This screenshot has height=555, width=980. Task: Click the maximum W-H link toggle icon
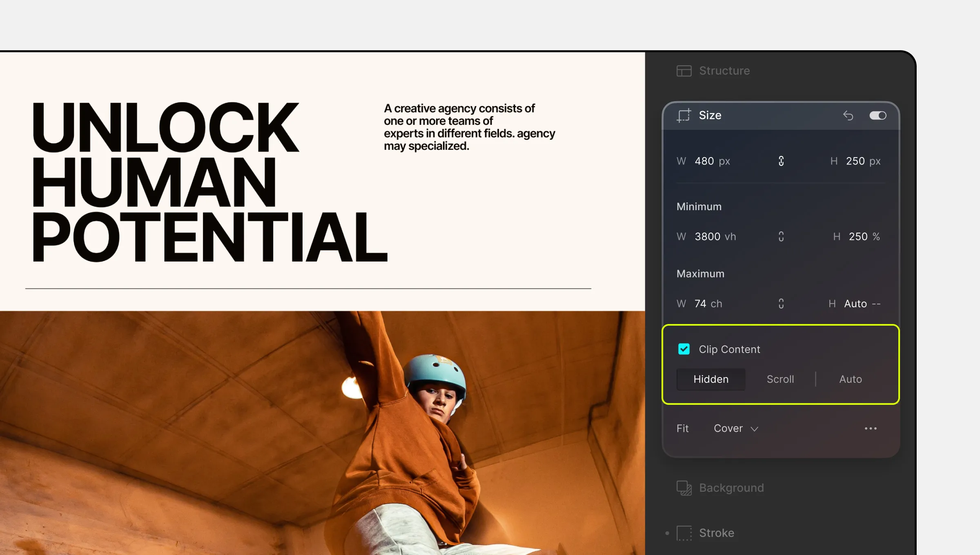click(781, 303)
